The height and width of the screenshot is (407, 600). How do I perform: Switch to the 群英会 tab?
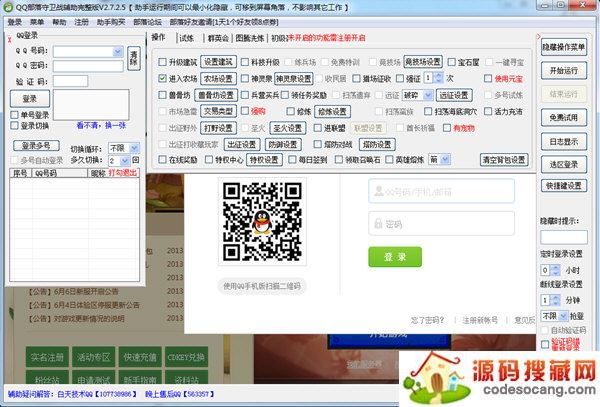click(x=218, y=38)
